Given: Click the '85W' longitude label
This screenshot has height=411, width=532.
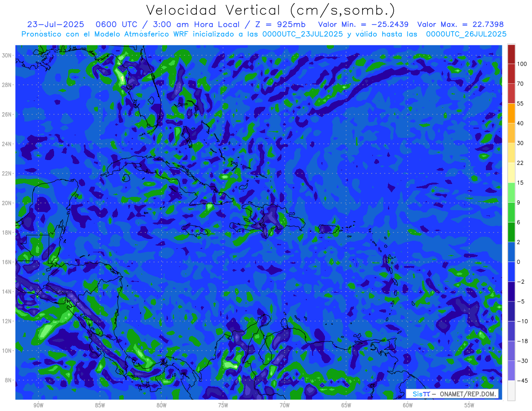Looking at the screenshot, I should 100,405.
